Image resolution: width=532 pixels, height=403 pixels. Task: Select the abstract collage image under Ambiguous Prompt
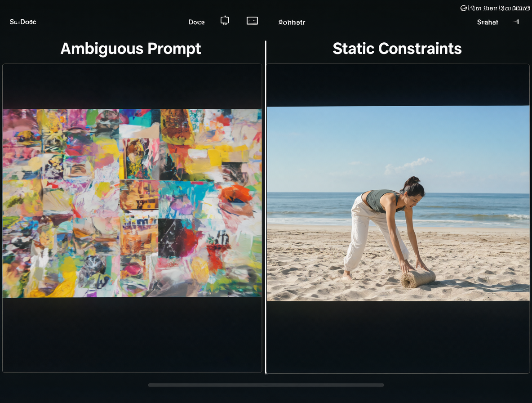tap(132, 203)
